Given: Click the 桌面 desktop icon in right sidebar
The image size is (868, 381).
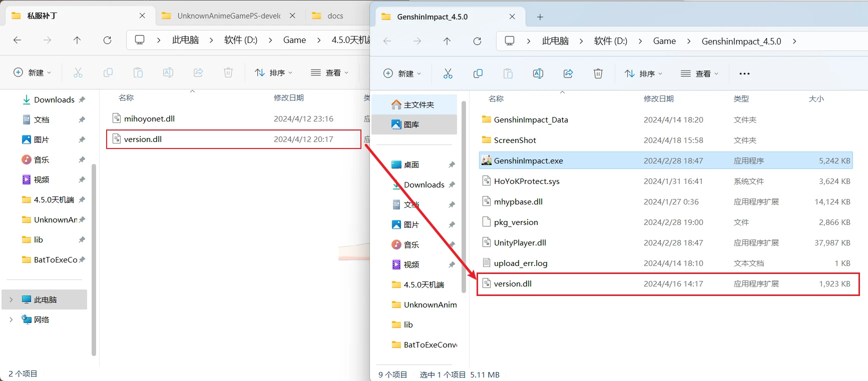Looking at the screenshot, I should (396, 164).
